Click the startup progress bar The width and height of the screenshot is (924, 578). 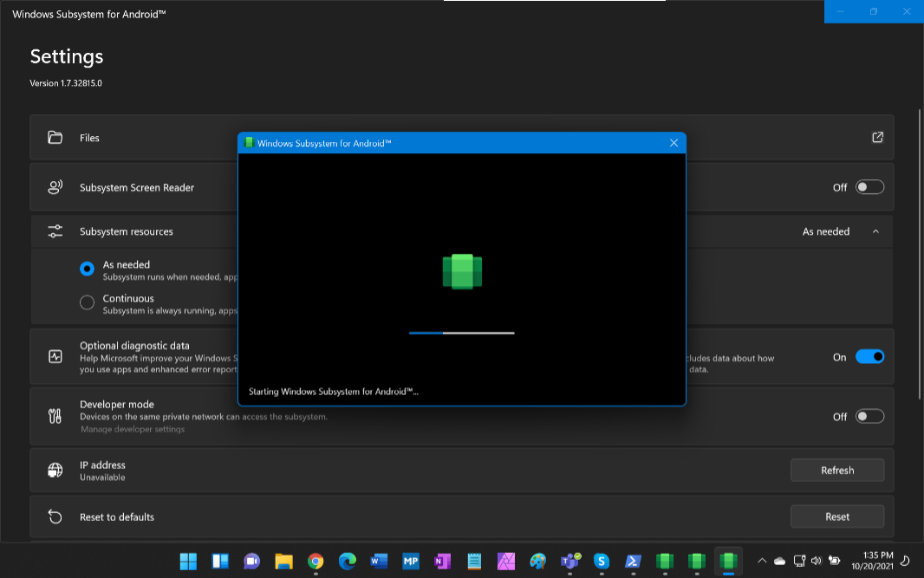(461, 333)
